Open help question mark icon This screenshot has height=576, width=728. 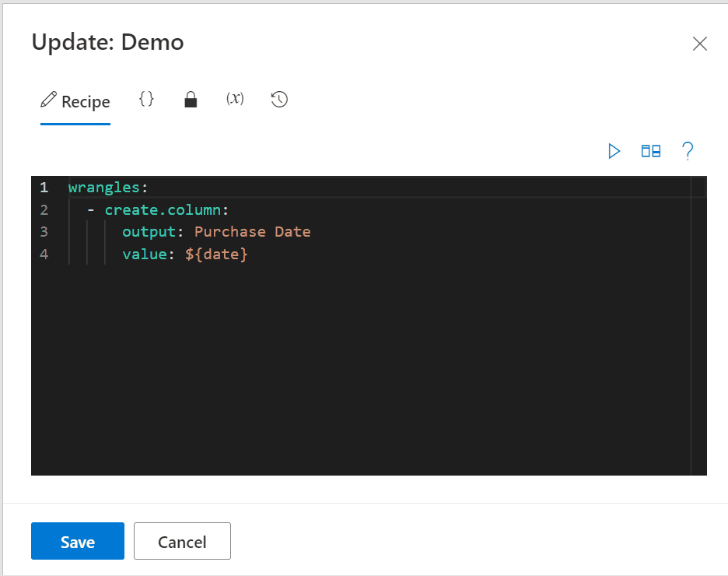click(688, 152)
